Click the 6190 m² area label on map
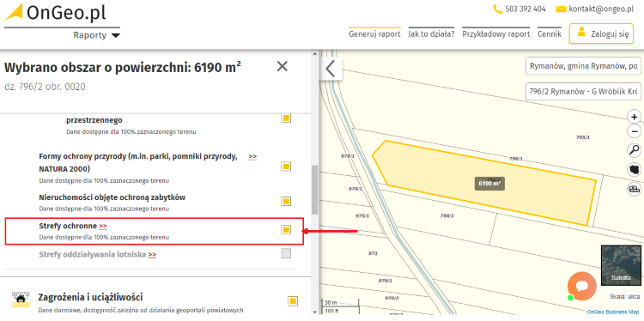This screenshot has height=321, width=644. click(x=490, y=184)
